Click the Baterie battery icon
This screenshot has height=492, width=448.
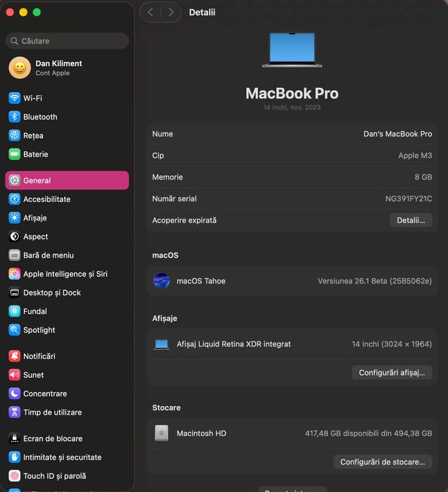point(15,154)
